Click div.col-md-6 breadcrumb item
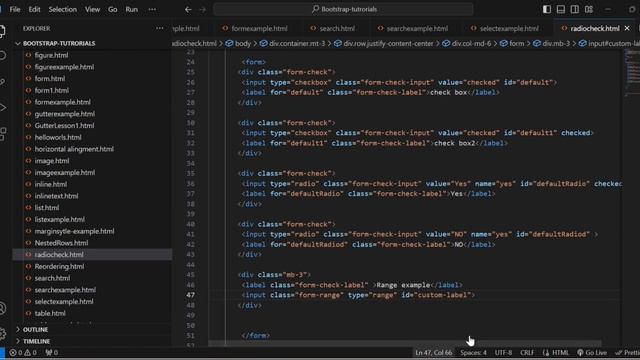 point(467,43)
